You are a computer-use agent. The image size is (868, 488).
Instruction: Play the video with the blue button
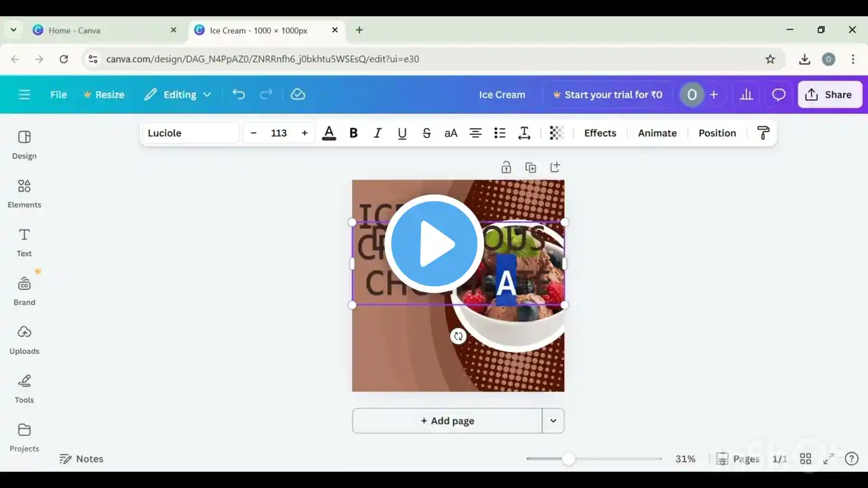(434, 244)
